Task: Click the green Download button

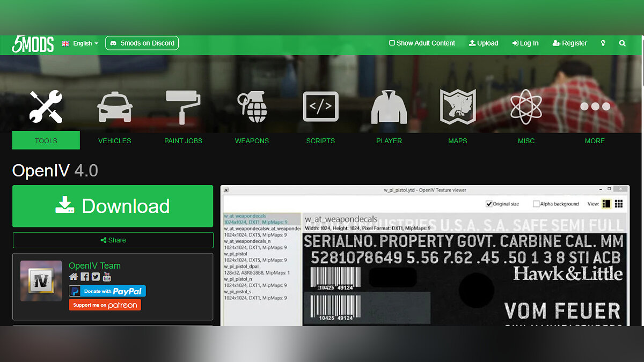Action: pyautogui.click(x=113, y=206)
